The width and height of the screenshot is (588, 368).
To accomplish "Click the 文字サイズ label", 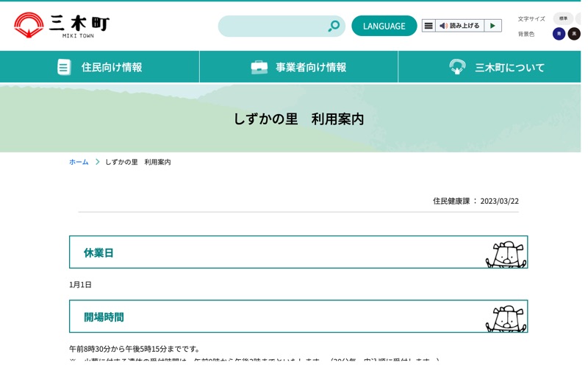I will tap(531, 19).
